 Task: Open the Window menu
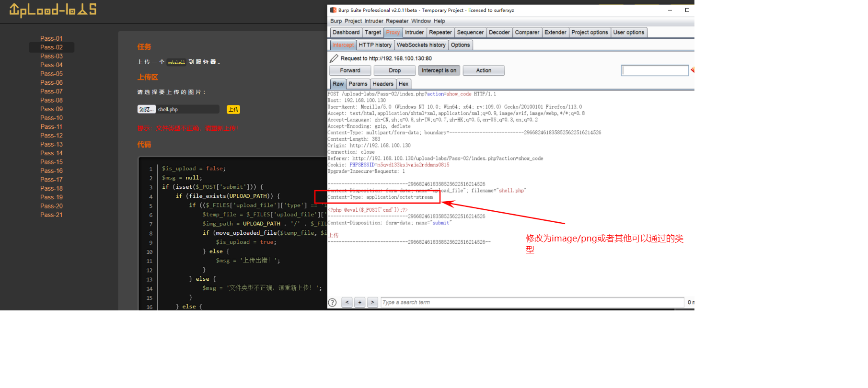coord(421,21)
